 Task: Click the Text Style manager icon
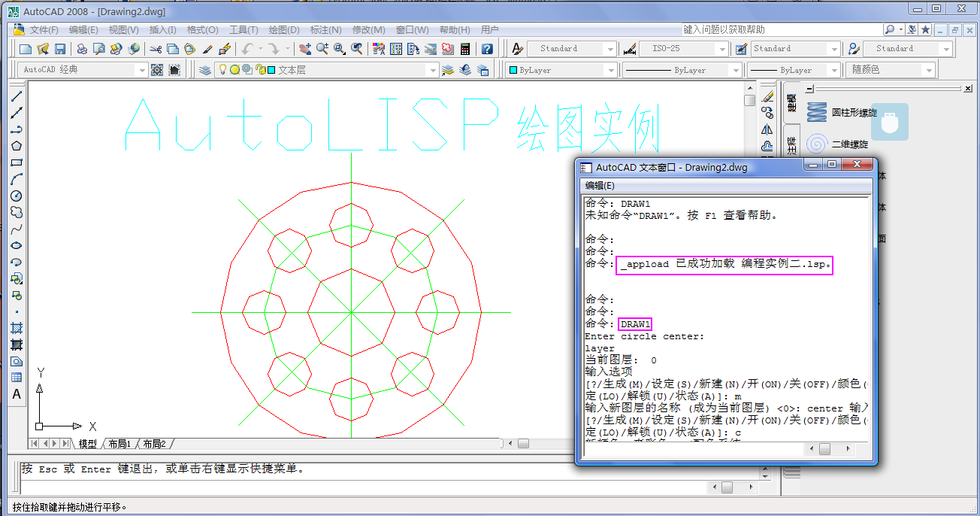click(x=517, y=49)
